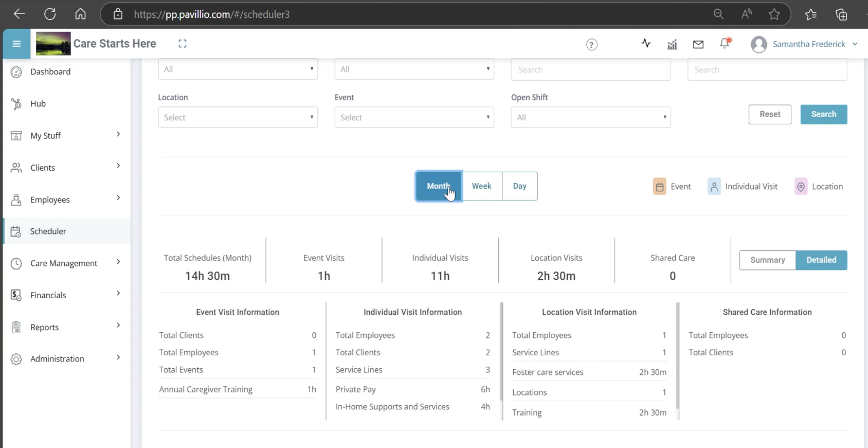Open the Open Shift All dropdown
Viewport: 868px width, 448px height.
pyautogui.click(x=590, y=117)
